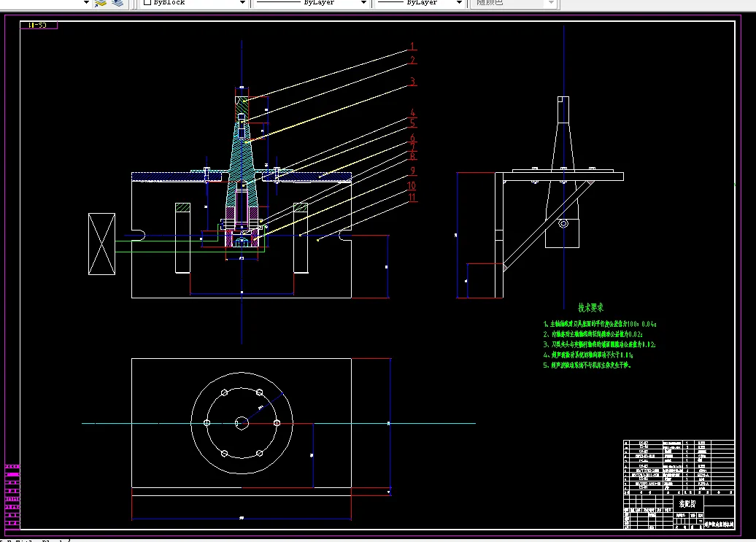Select technical requirement line 5 text
Viewport: 756px width, 542px height.
point(587,365)
